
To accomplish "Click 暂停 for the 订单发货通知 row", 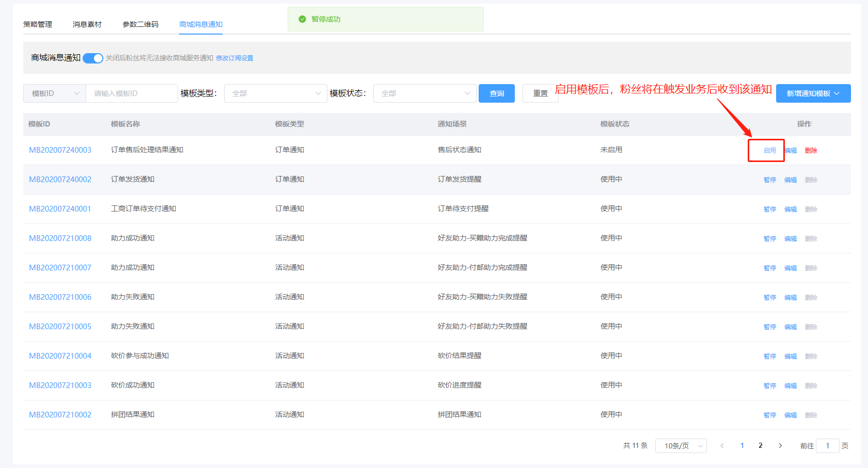I will coord(769,180).
